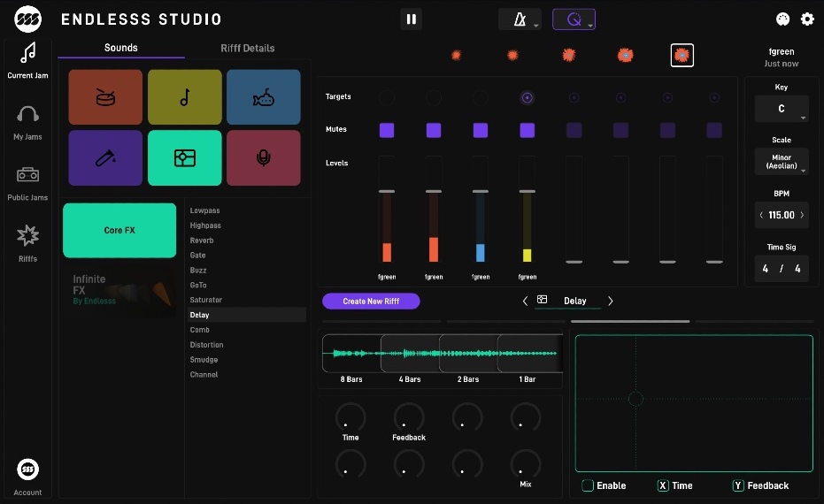Toggle the metronome icon
This screenshot has width=824, height=504.
tap(520, 19)
